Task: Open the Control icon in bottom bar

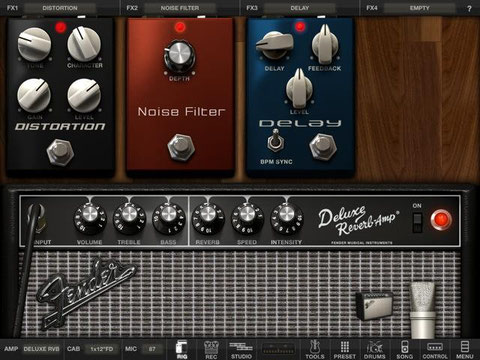Action: pyautogui.click(x=435, y=349)
